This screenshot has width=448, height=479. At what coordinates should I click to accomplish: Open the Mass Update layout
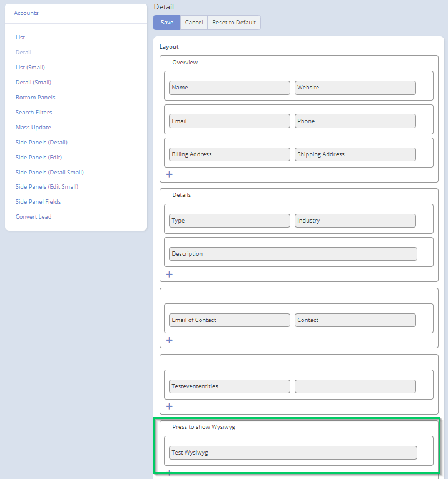click(33, 128)
